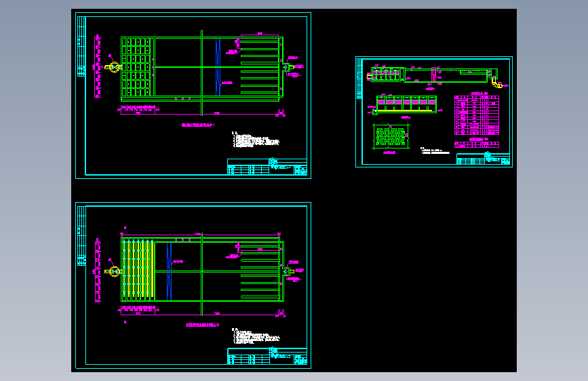588x381 pixels.
Task: Click the magenta title under bottom plan view
Action: pyautogui.click(x=203, y=325)
